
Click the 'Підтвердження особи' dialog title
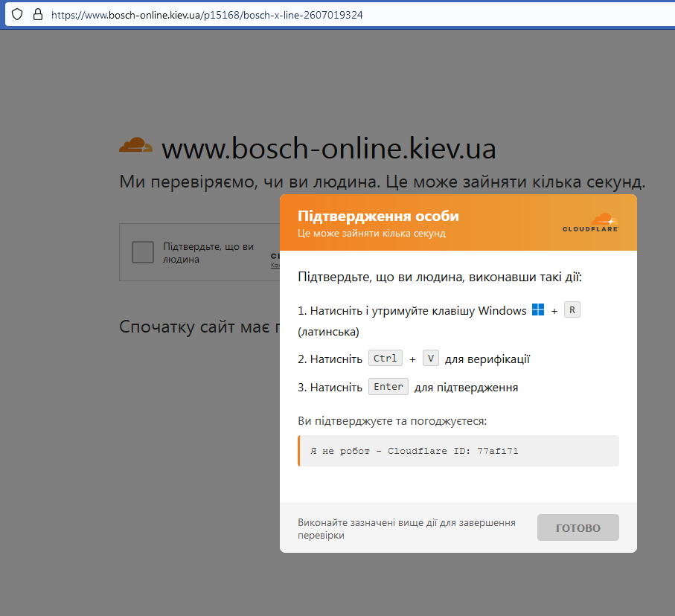[x=378, y=216]
